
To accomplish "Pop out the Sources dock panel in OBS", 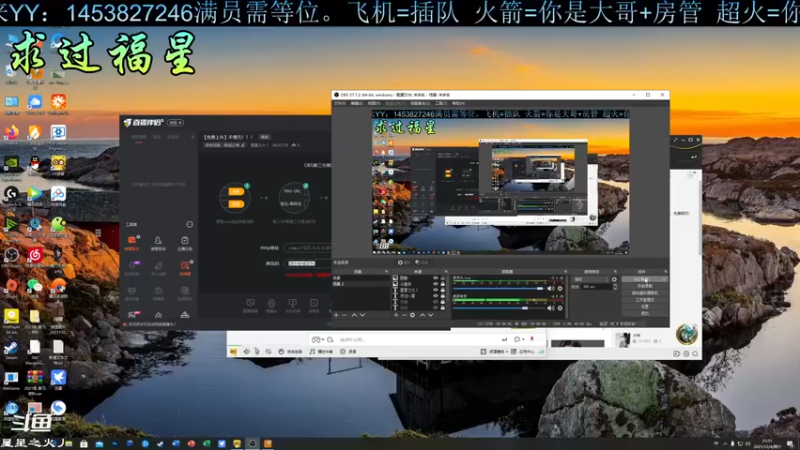I will 446,271.
